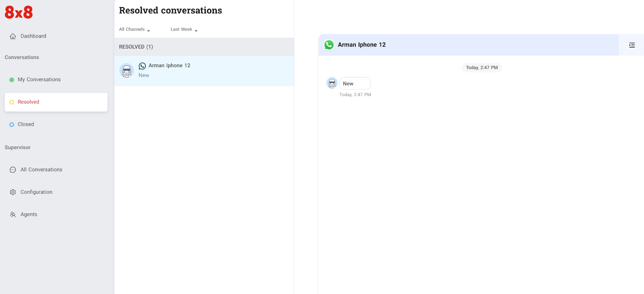The image size is (644, 294).
Task: Open the Last Week time filter dropdown
Action: coord(184,29)
